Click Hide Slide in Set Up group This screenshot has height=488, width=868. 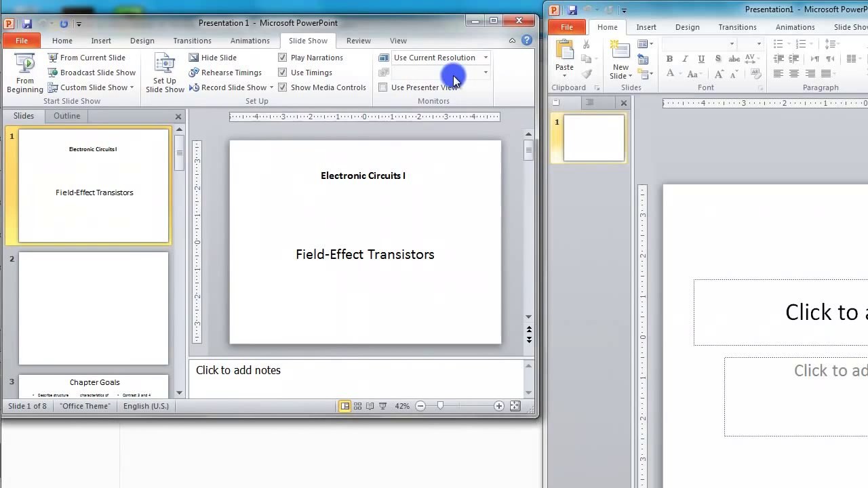tap(212, 58)
